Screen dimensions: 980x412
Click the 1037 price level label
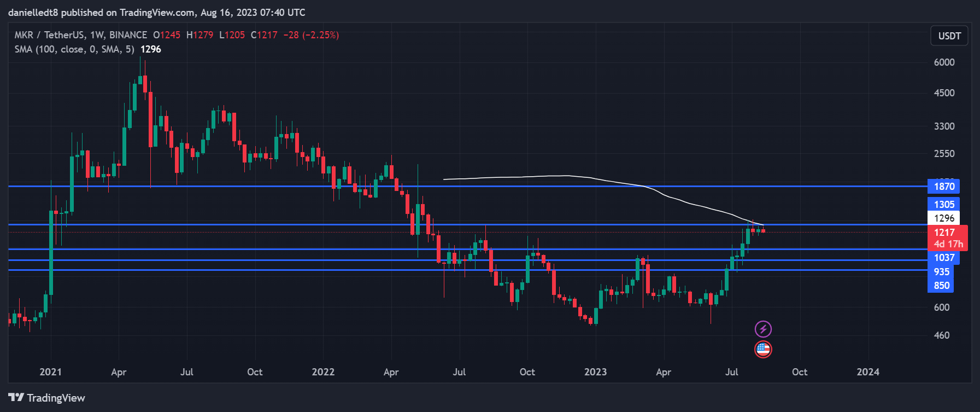click(944, 258)
